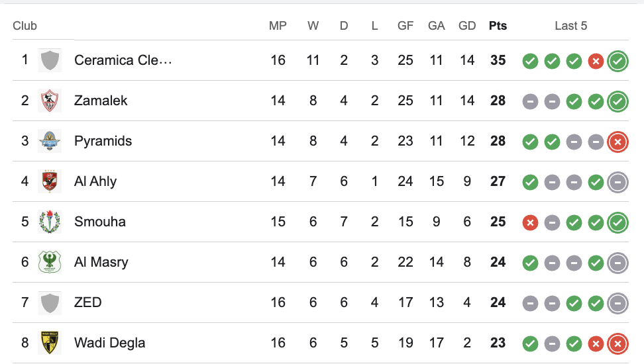Viewport: 644px width, 364px height.
Task: Select the Wadi Degla team name
Action: click(x=109, y=343)
